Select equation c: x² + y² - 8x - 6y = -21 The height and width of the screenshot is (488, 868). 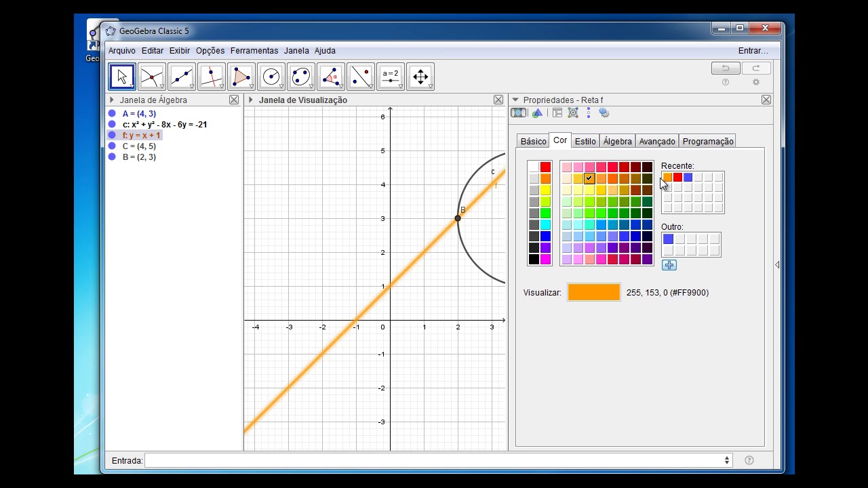tap(165, 125)
